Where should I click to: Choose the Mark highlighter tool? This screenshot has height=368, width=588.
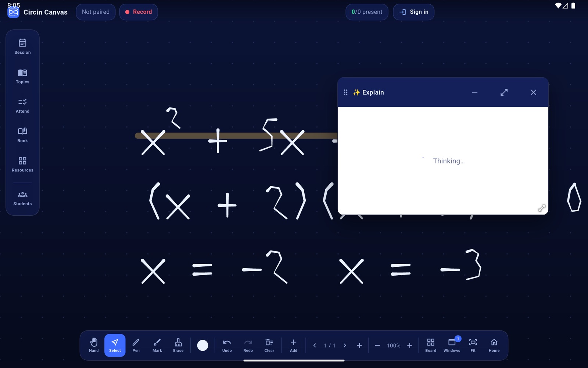click(157, 345)
